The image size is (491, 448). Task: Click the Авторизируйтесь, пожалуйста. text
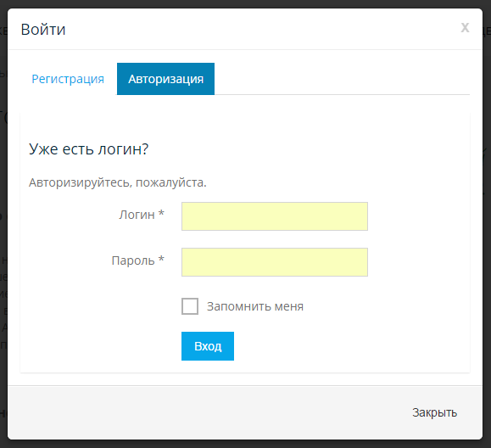tap(118, 182)
